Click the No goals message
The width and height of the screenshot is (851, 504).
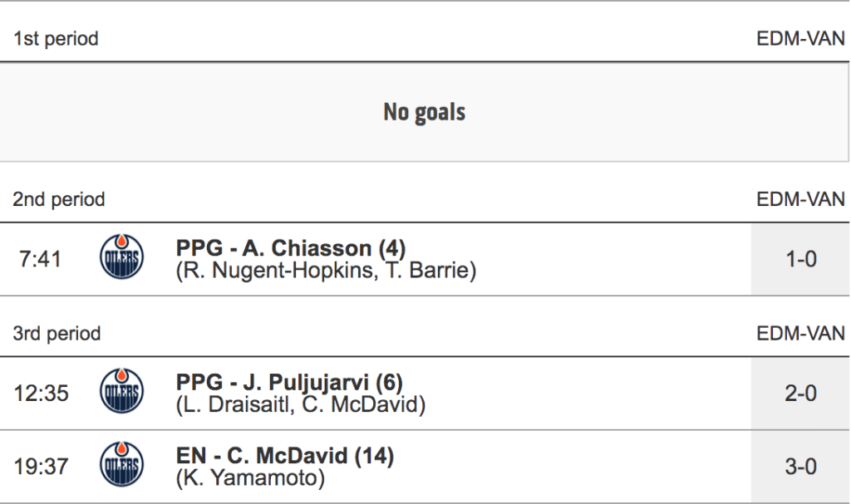pos(424,112)
